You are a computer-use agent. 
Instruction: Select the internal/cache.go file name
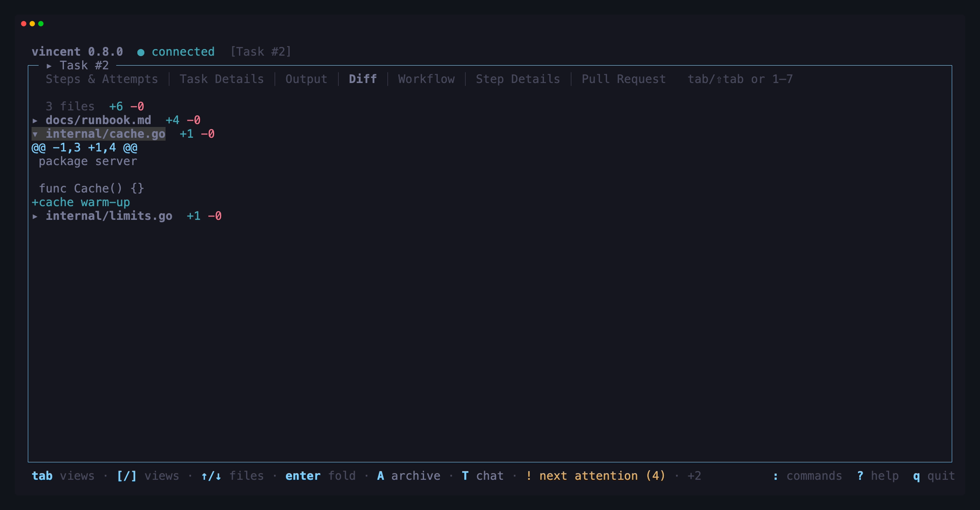pyautogui.click(x=105, y=134)
